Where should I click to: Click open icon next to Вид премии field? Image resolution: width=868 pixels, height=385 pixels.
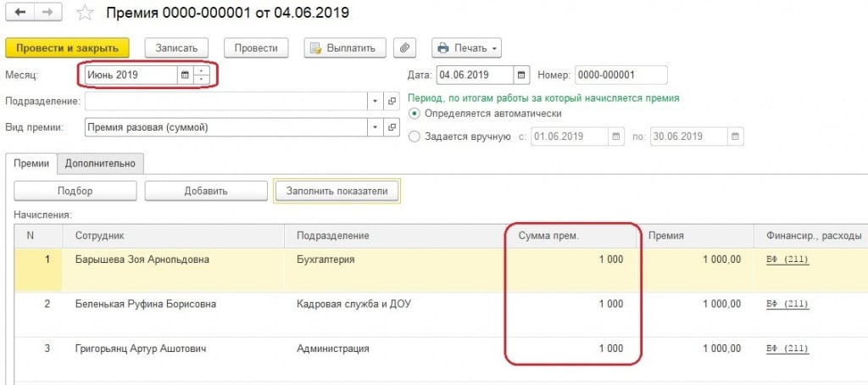[x=392, y=127]
